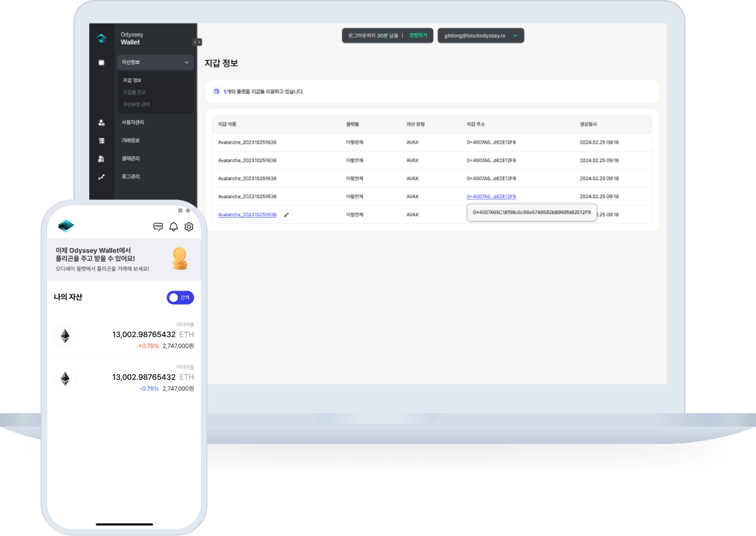The image size is (756, 536).
Task: Open settings via the gear icon
Action: pos(189,227)
